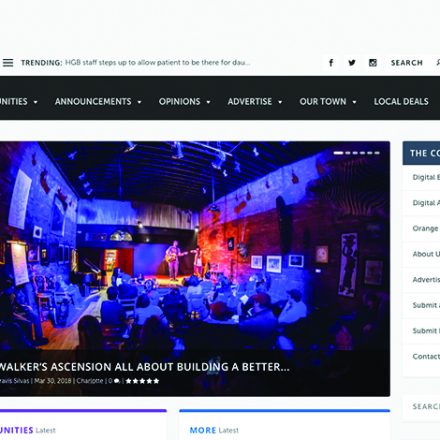Open the Orange link in sidebar
This screenshot has width=440, height=440.
[x=425, y=228]
